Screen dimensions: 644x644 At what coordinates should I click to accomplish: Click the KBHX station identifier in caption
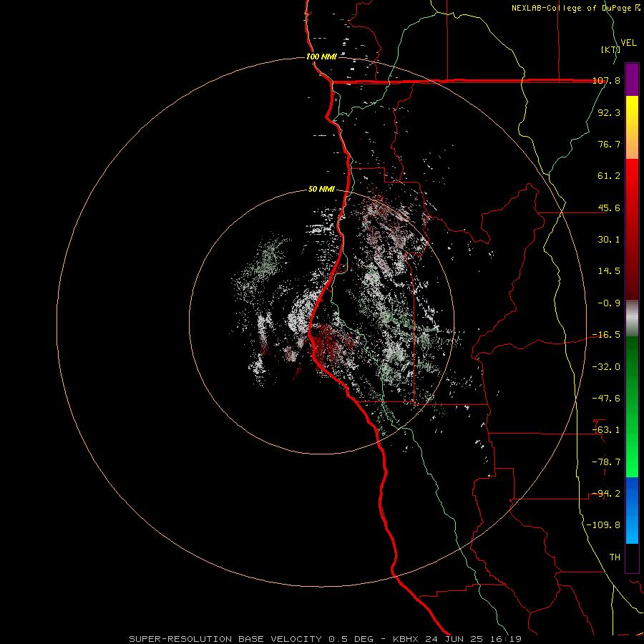(406, 639)
